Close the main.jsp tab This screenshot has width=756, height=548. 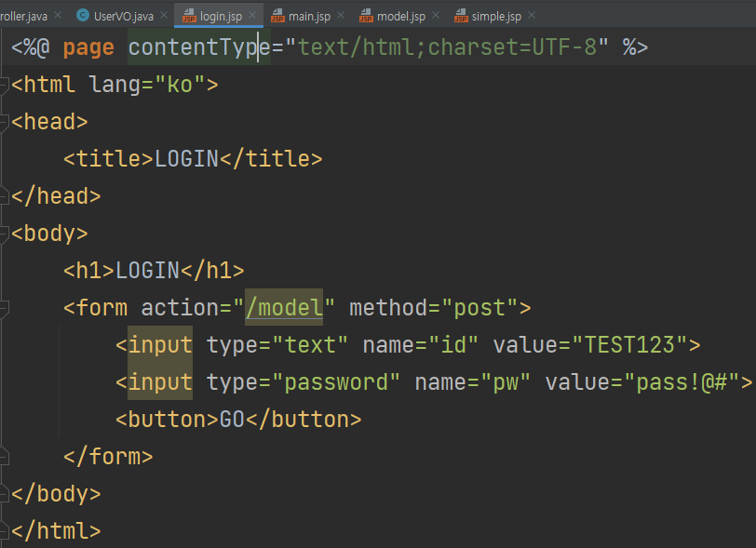click(341, 16)
